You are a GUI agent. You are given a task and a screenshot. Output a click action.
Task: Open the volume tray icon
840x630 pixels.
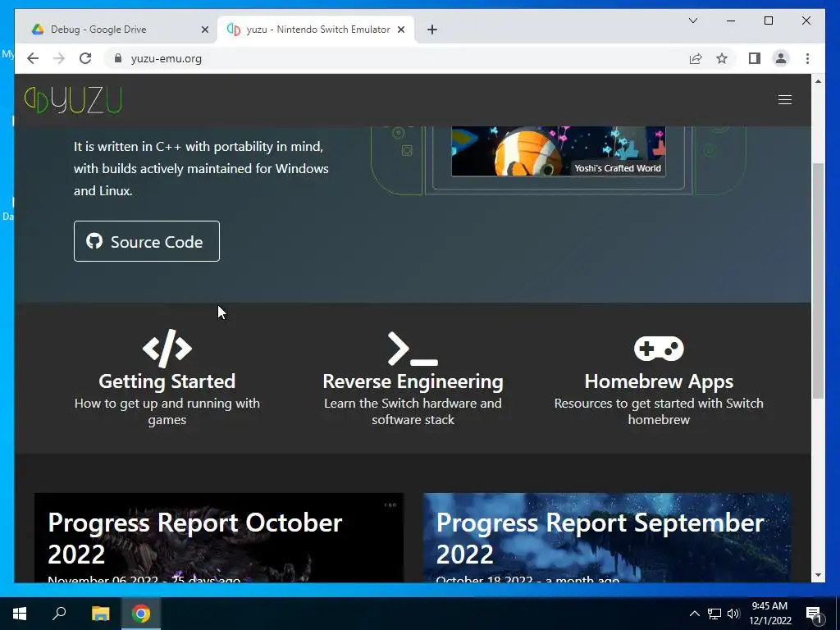733,614
